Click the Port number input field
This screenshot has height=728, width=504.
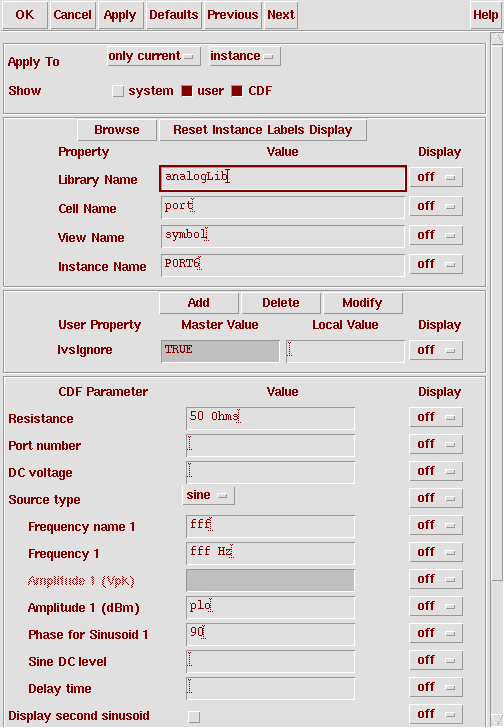[271, 445]
